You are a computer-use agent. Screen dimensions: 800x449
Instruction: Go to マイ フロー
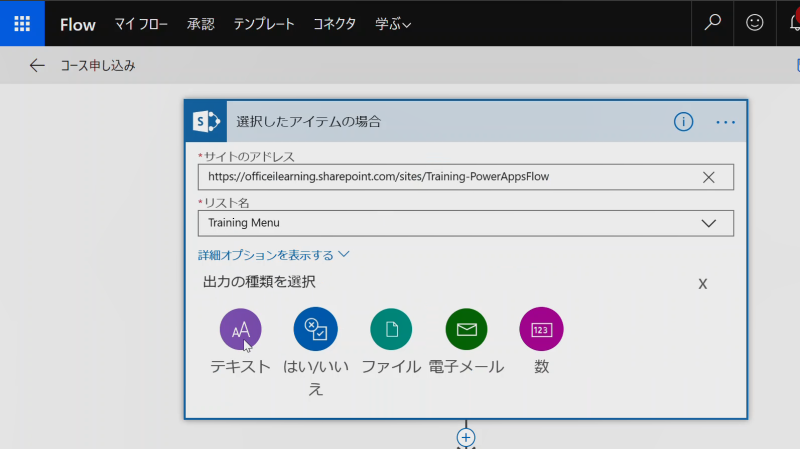tap(141, 24)
